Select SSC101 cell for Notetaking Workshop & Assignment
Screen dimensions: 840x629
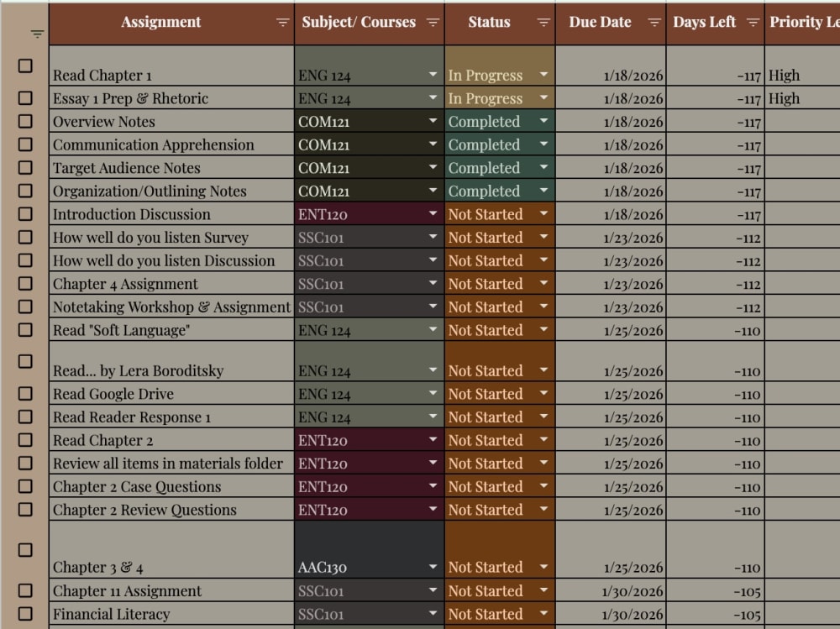(369, 307)
